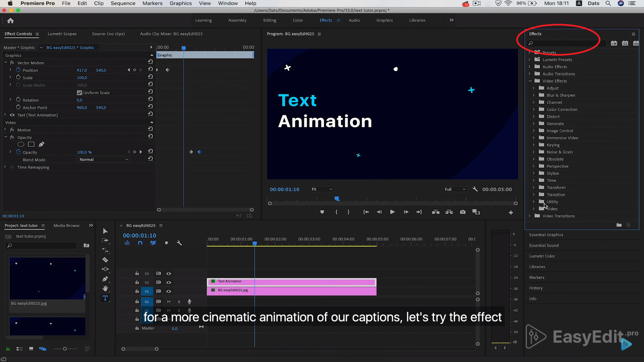The image size is (644, 362).
Task: Select Text Animation clip on V2 track
Action: 291,281
